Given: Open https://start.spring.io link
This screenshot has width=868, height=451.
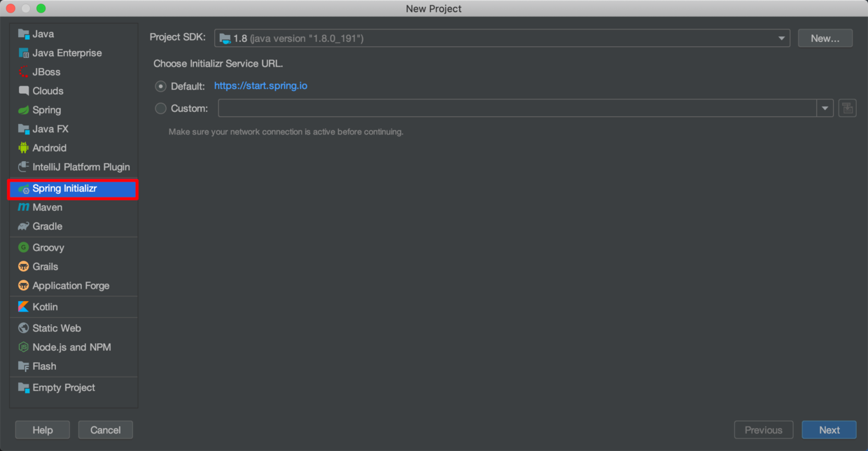Looking at the screenshot, I should click(260, 85).
